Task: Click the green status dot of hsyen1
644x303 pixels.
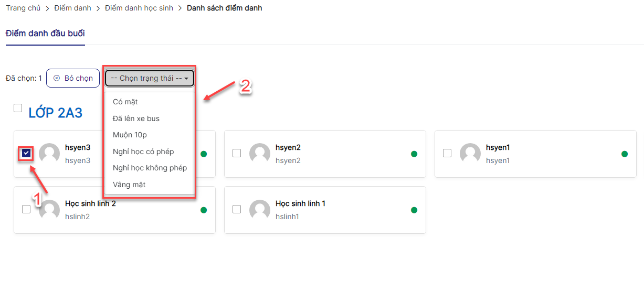Action: (x=625, y=154)
